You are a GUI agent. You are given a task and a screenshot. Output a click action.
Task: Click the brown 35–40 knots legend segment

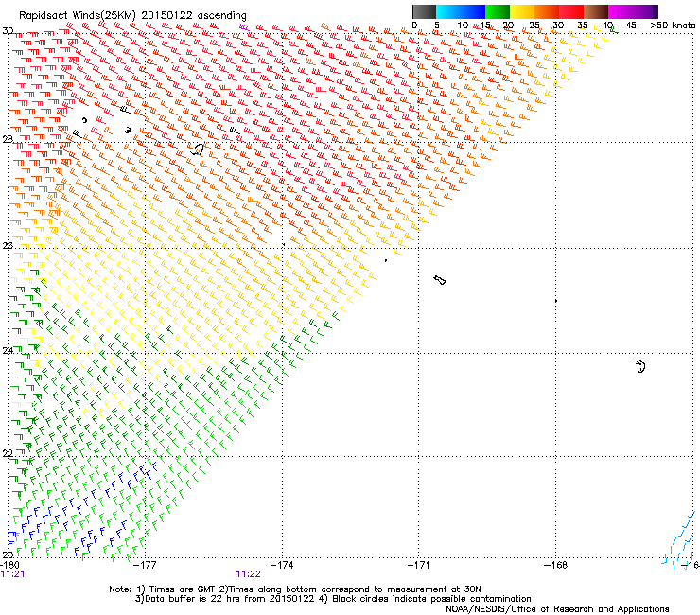(x=596, y=11)
